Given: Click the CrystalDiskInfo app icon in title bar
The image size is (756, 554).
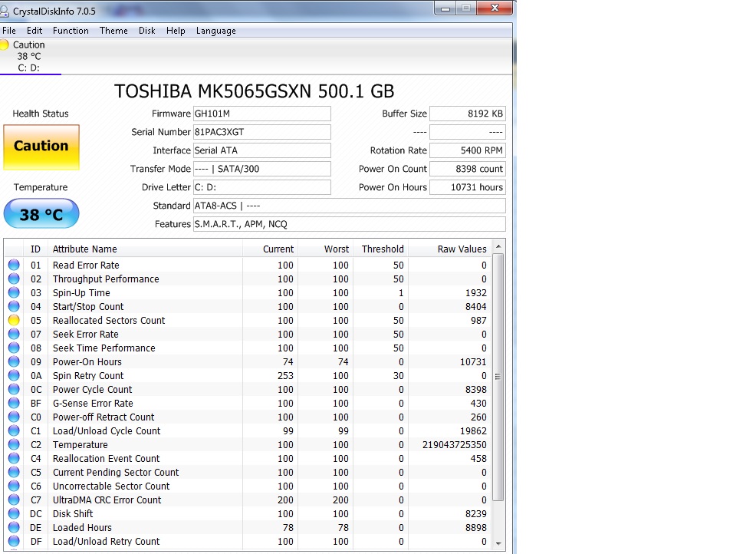Looking at the screenshot, I should click(5, 11).
